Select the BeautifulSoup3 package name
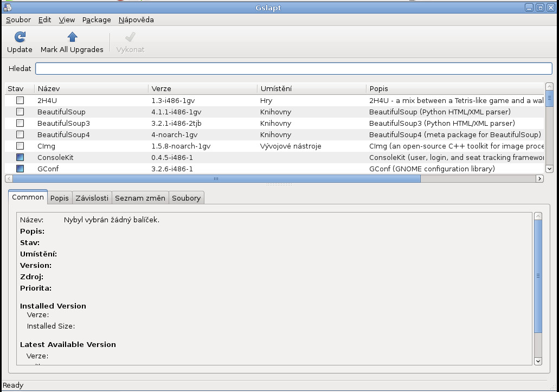This screenshot has width=559, height=392. [x=63, y=123]
